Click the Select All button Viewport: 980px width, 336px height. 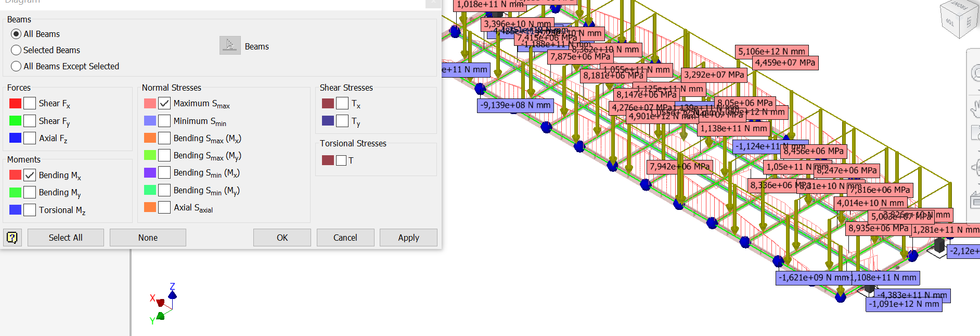pyautogui.click(x=66, y=238)
